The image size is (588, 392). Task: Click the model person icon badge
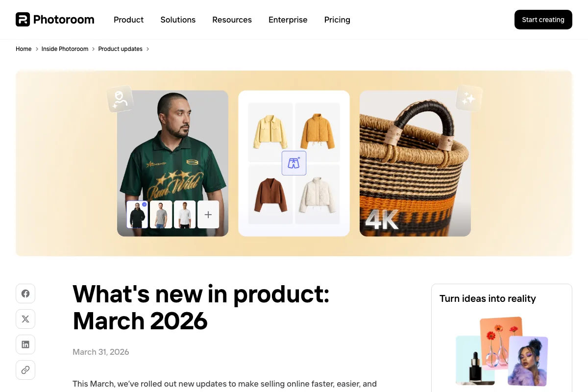(x=120, y=99)
